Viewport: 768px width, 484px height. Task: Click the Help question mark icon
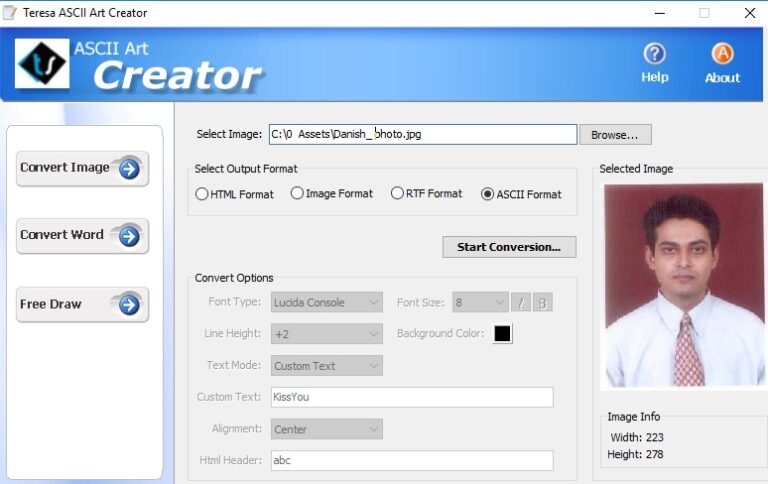pos(654,53)
